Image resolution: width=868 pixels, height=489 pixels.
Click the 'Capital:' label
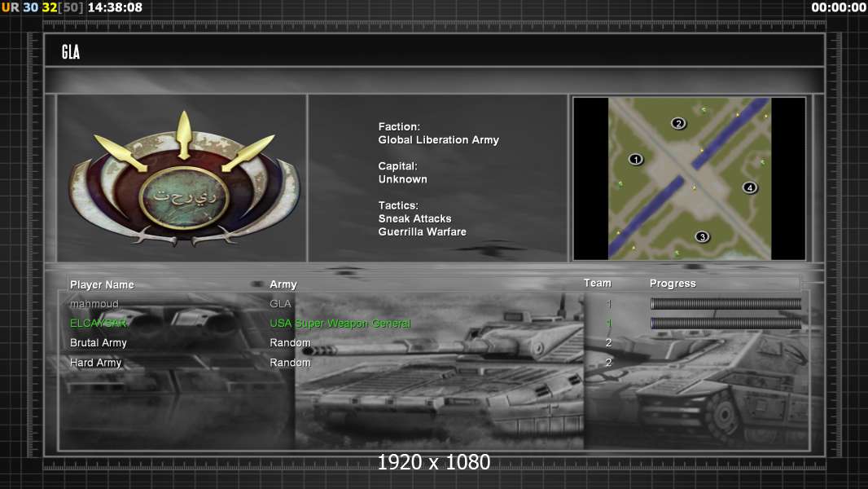coord(397,166)
